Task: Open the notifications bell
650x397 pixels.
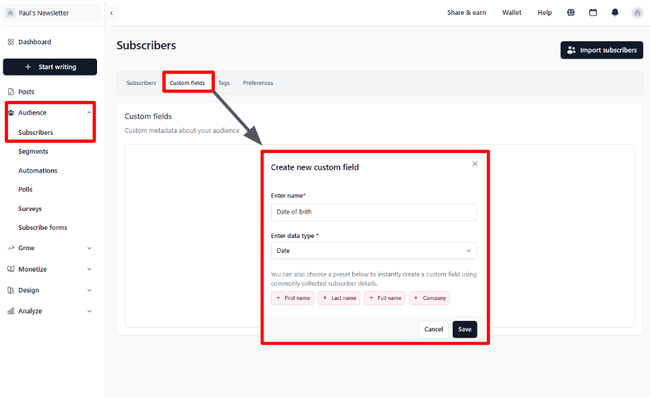Action: point(615,12)
